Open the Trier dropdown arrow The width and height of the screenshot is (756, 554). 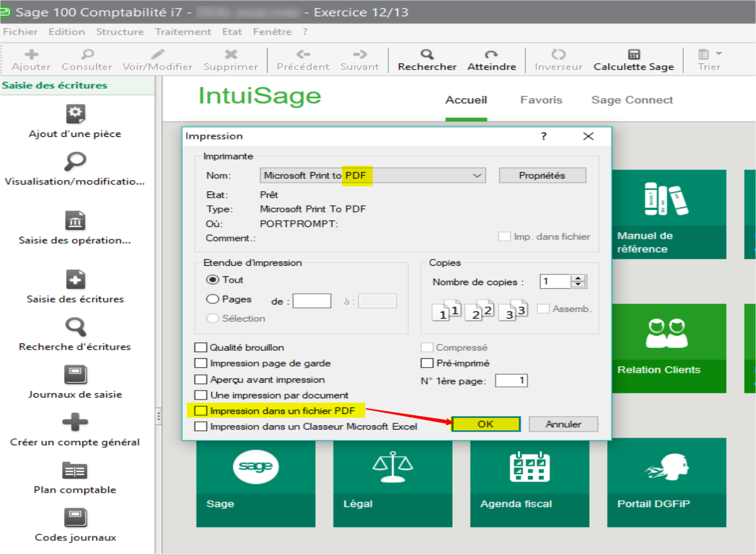pyautogui.click(x=718, y=54)
